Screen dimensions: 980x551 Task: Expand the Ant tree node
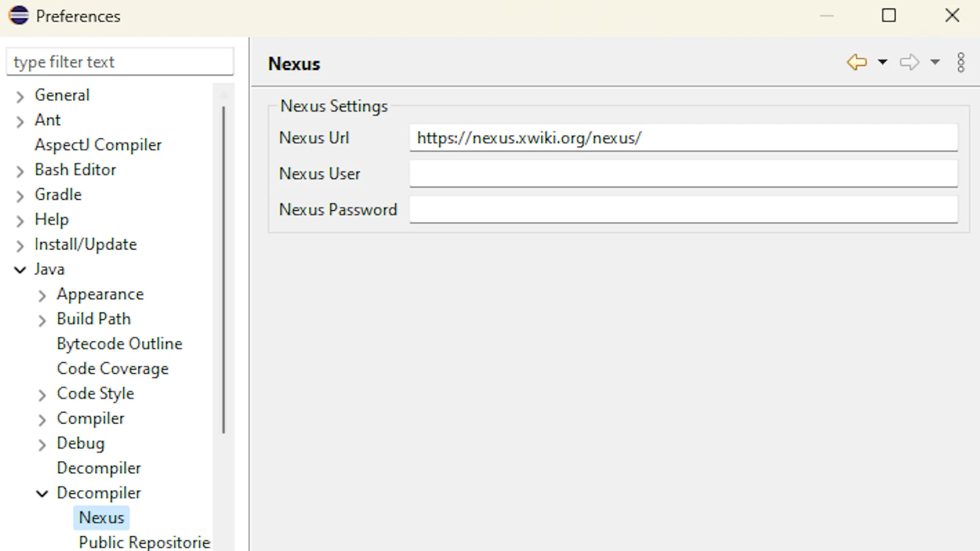[x=20, y=121]
